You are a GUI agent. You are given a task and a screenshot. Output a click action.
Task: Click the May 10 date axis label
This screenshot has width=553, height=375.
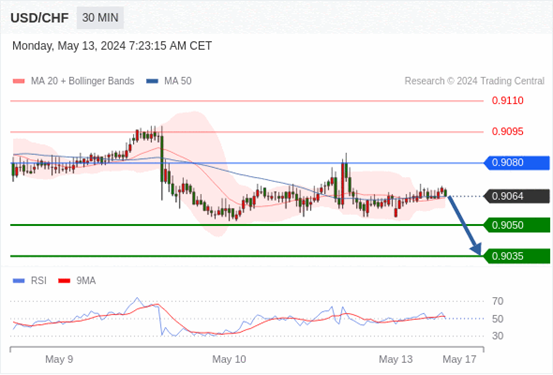(229, 359)
